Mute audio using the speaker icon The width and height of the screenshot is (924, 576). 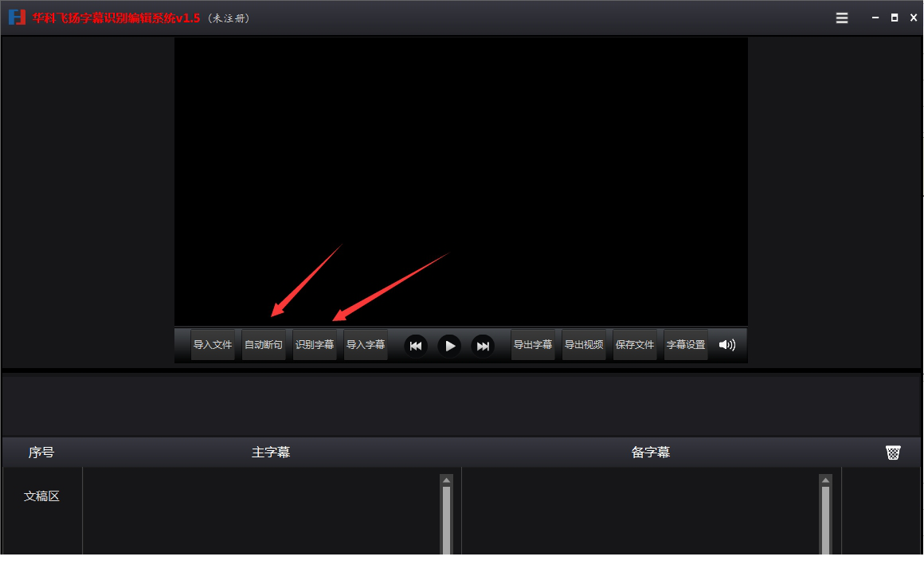726,345
